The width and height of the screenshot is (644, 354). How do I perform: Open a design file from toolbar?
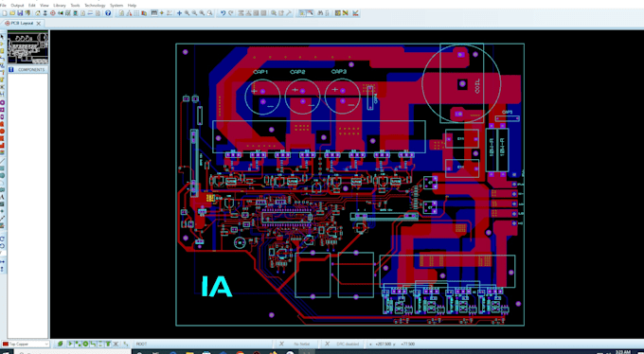12,13
